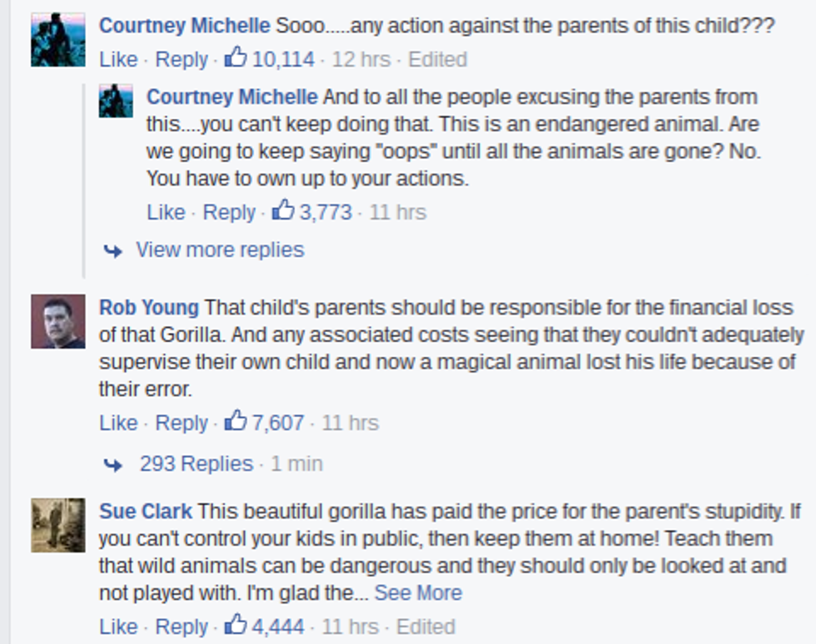Open Sue Clark's profile picture
The width and height of the screenshot is (816, 644).
[58, 524]
